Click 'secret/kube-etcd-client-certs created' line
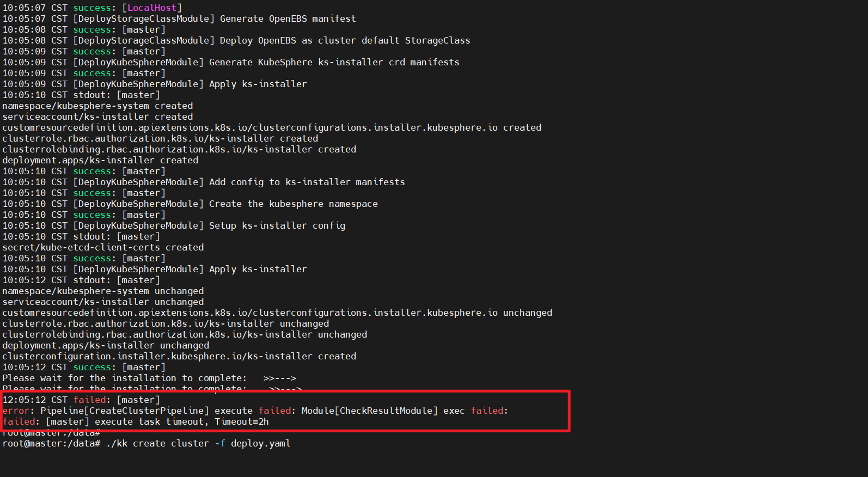The image size is (868, 477). tap(103, 247)
